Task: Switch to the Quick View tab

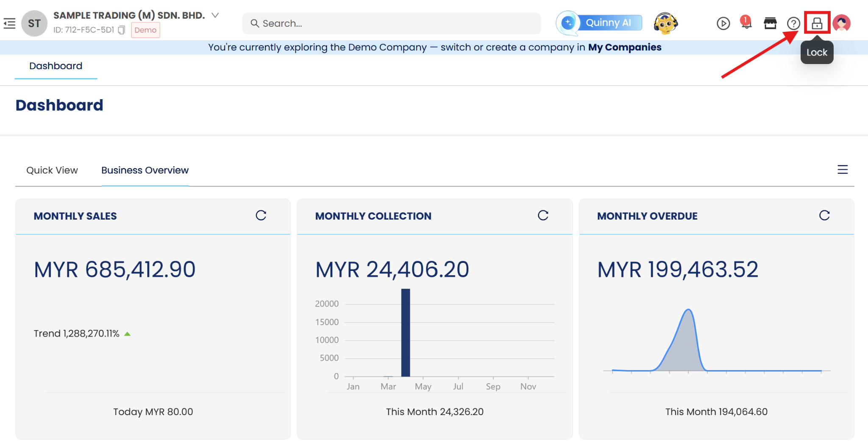Action: coord(52,170)
